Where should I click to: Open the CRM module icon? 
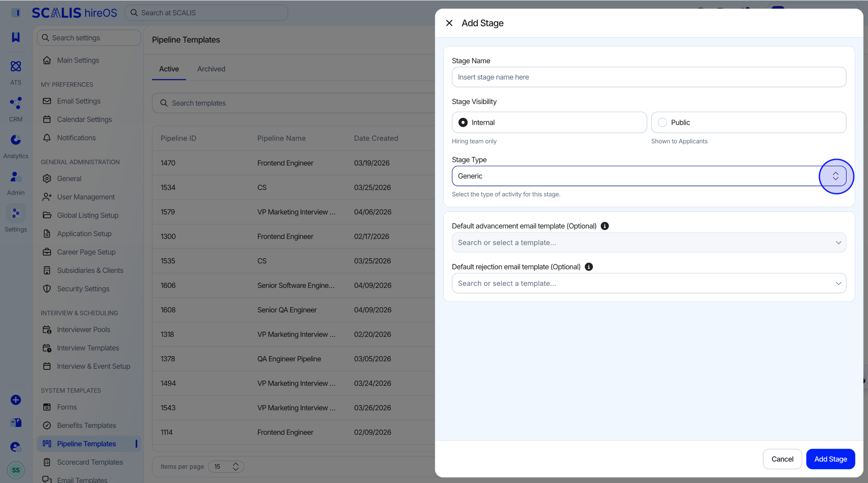click(x=16, y=103)
